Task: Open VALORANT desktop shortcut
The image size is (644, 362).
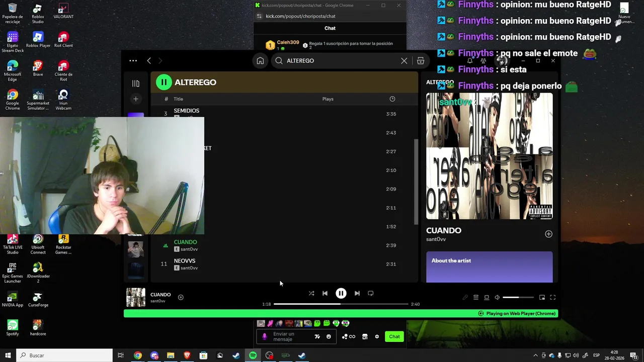Action: [x=63, y=12]
